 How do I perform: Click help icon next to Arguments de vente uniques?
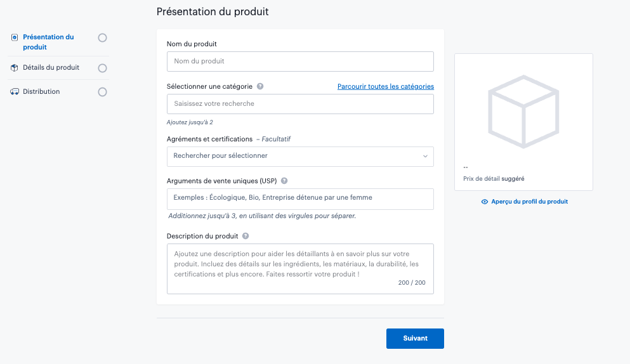point(284,181)
